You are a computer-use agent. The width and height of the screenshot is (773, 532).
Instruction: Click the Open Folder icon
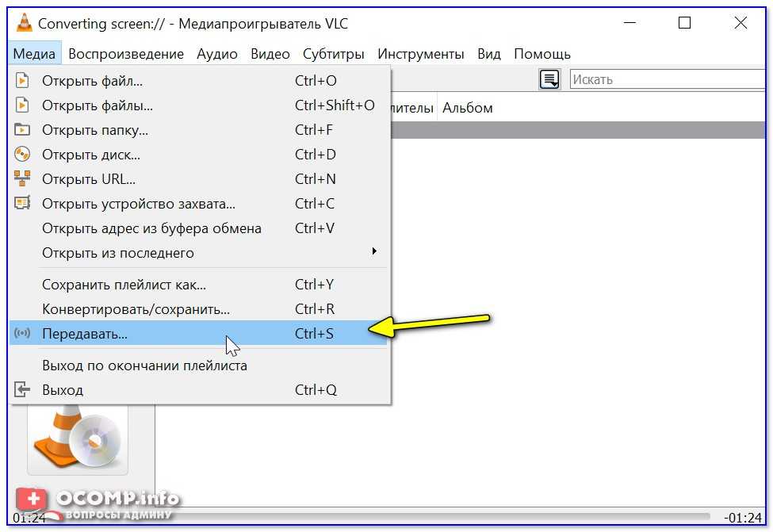(22, 130)
